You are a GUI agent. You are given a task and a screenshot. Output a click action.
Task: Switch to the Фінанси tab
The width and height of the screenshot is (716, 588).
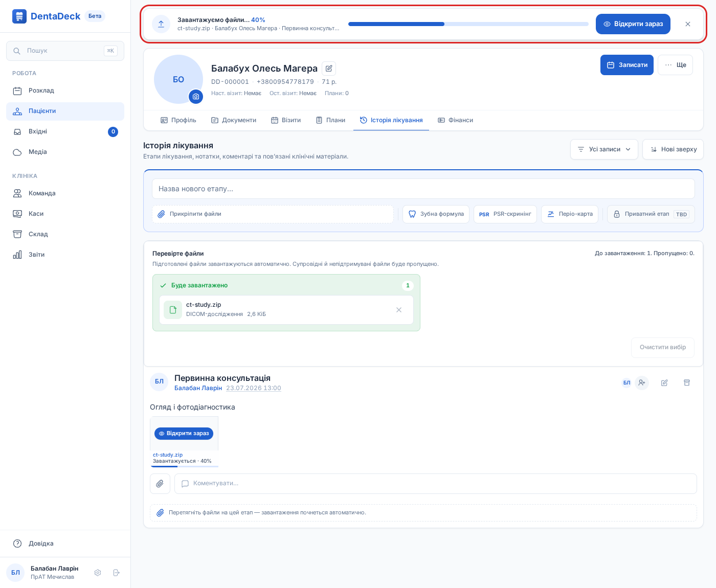pyautogui.click(x=456, y=120)
